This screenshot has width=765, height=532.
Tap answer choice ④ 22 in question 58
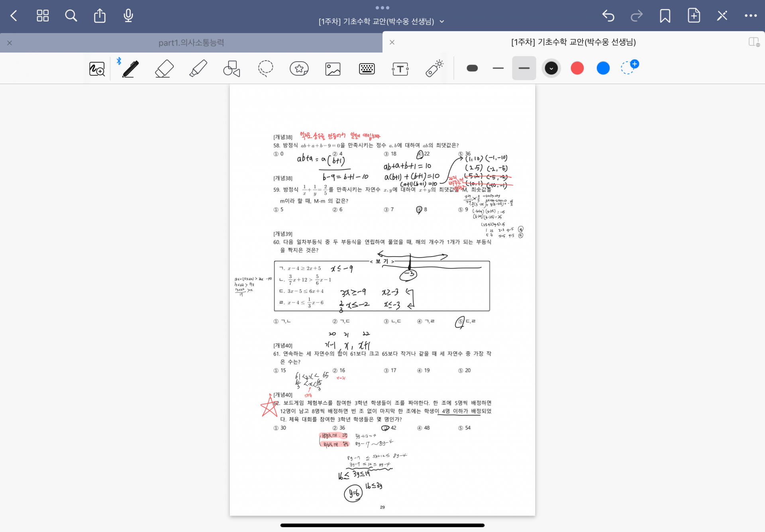coord(423,154)
